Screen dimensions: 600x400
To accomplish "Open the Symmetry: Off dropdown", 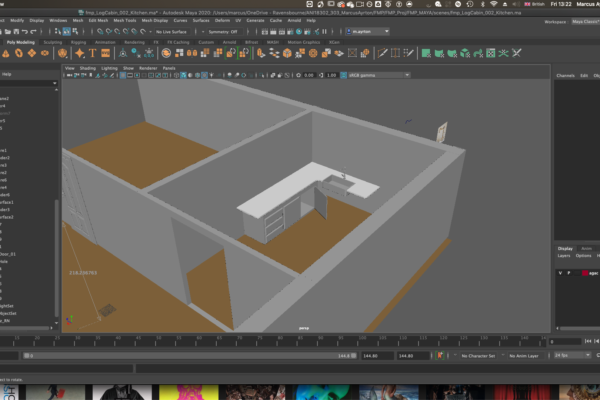I will (223, 32).
